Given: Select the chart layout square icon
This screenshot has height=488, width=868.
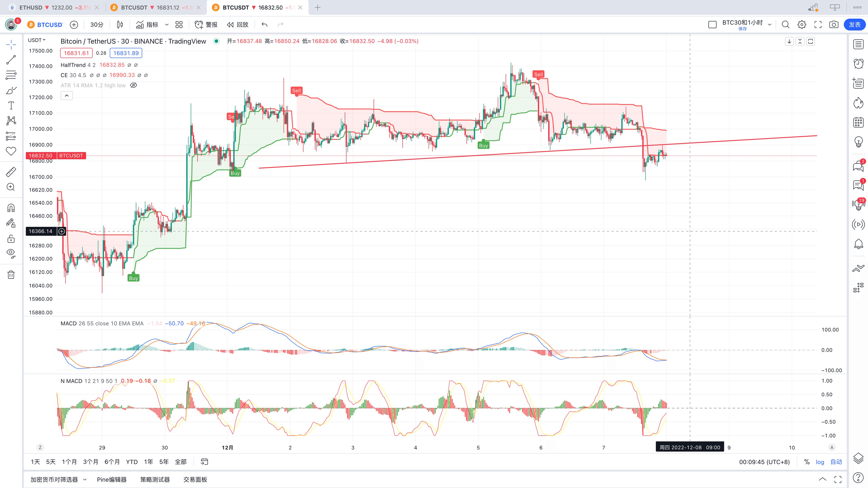Looking at the screenshot, I should coord(712,25).
